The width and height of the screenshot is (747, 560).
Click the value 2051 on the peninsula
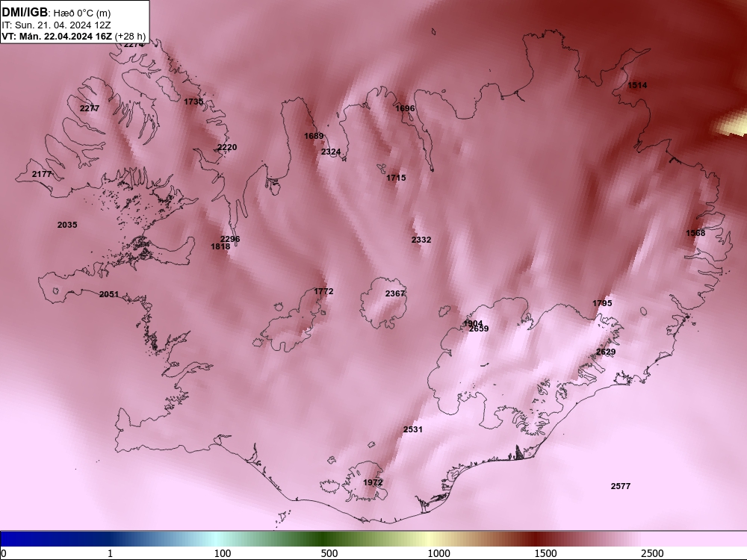click(x=109, y=294)
